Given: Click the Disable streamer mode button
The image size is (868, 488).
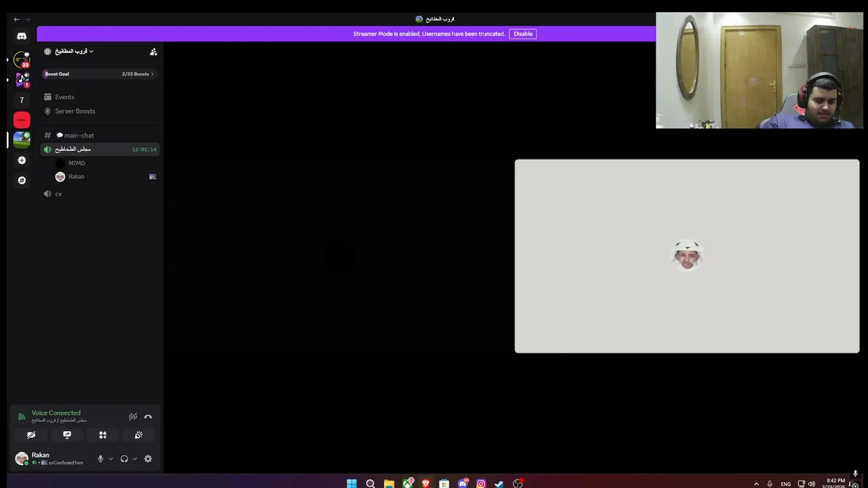Looking at the screenshot, I should click(523, 34).
